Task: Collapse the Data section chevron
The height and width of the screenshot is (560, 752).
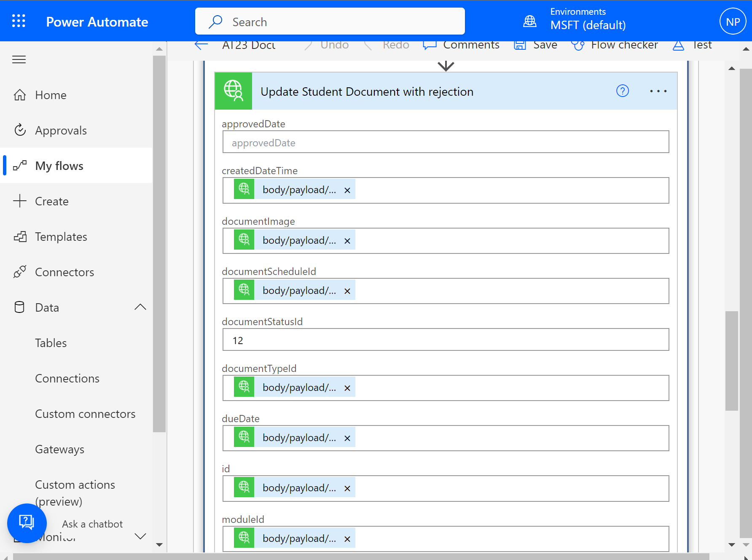Action: pyautogui.click(x=140, y=307)
